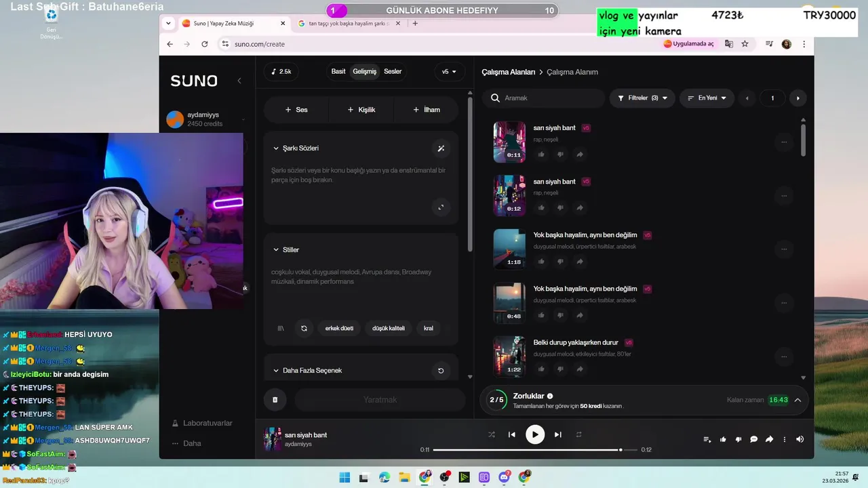
Task: Open the v5 model version dropdown
Action: pyautogui.click(x=449, y=71)
